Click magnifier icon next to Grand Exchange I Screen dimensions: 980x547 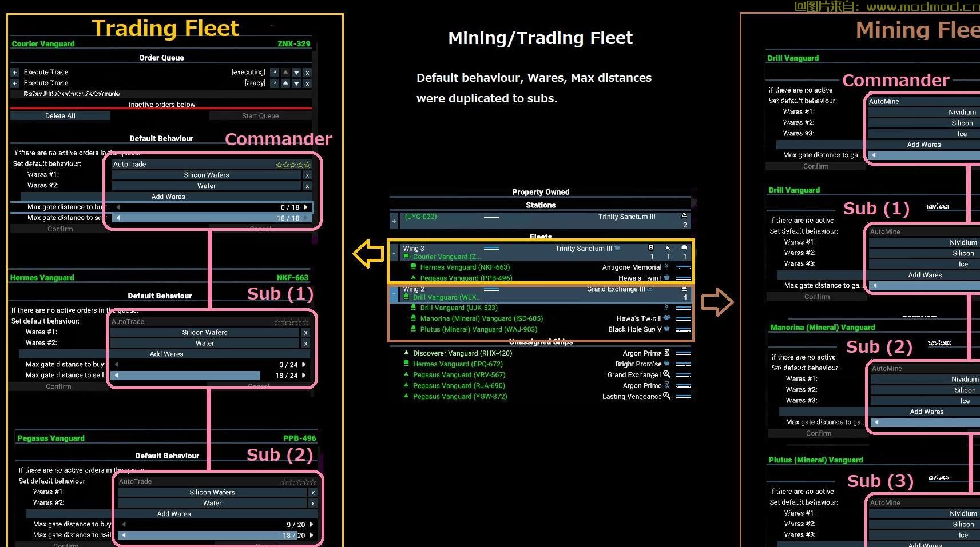tap(666, 374)
